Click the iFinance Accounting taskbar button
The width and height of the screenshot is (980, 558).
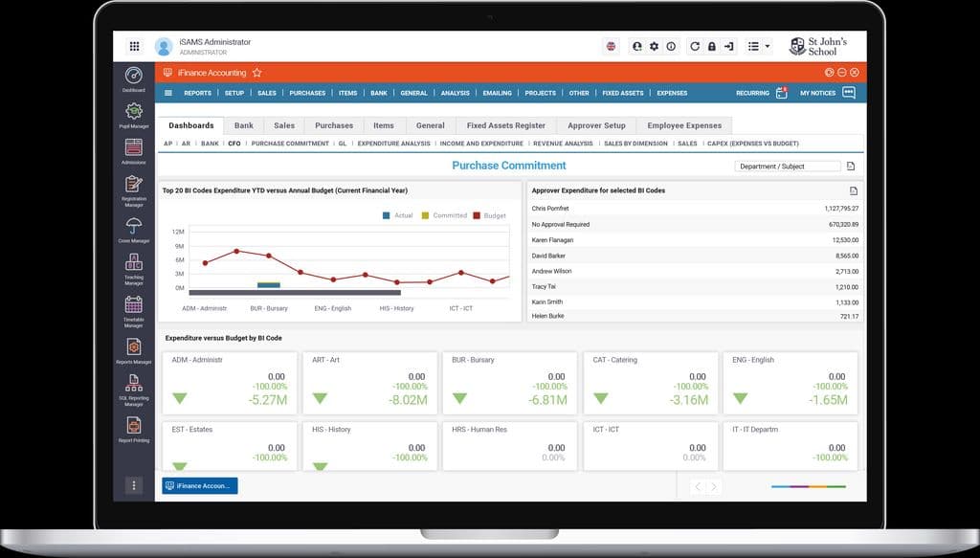pos(198,485)
